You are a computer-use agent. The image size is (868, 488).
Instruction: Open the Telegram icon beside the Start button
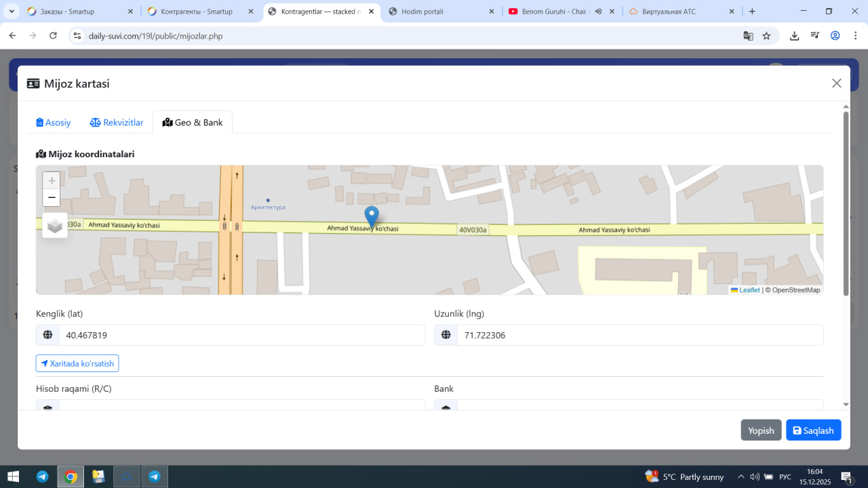pyautogui.click(x=42, y=476)
